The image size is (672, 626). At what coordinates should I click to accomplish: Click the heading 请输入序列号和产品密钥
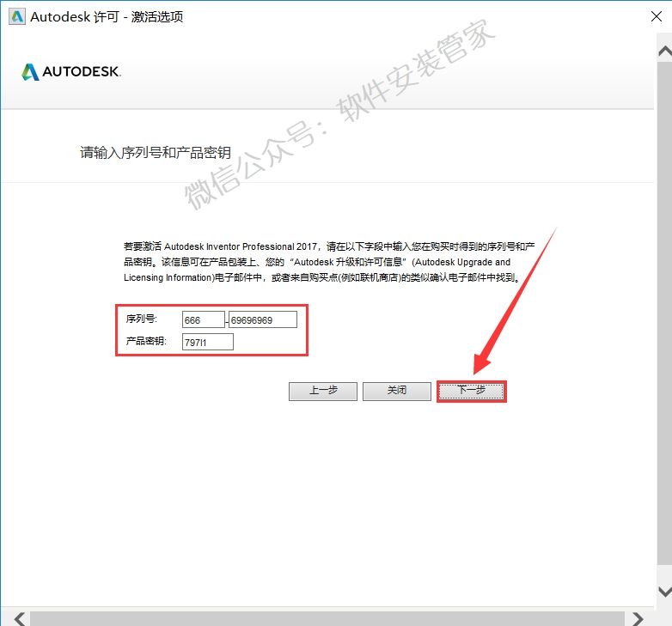click(156, 153)
